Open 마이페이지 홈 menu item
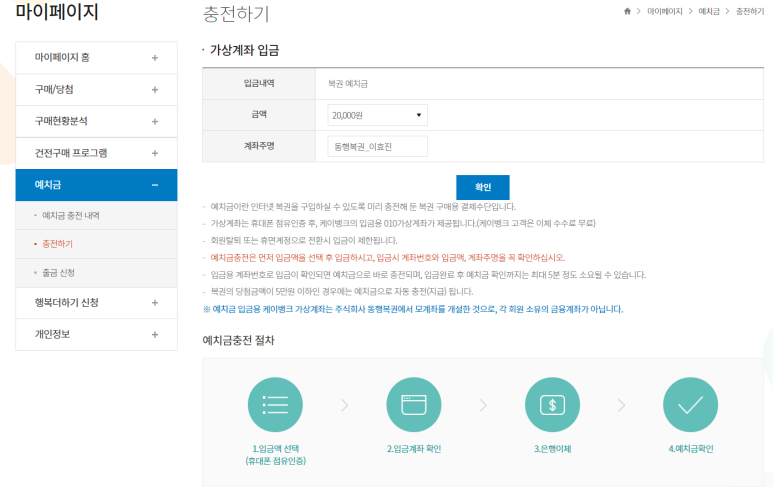The width and height of the screenshot is (773, 487). [96, 58]
